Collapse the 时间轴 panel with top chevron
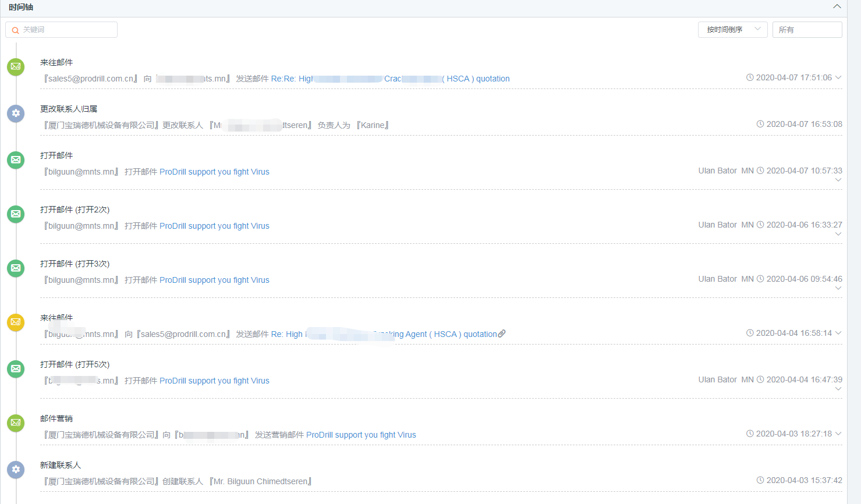The image size is (861, 504). (x=837, y=6)
